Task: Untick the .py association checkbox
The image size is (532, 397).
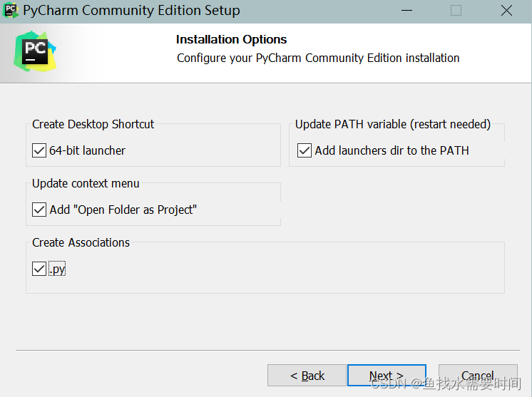Action: pos(39,269)
